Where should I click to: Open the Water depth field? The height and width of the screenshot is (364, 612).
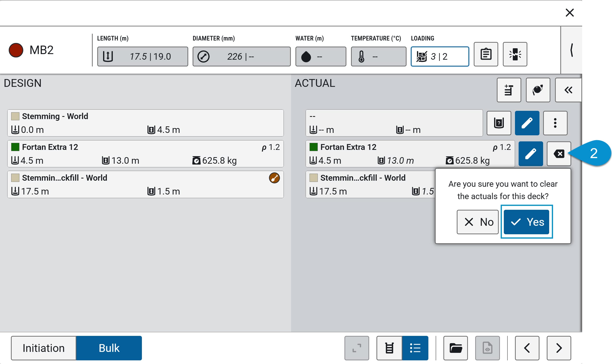tap(321, 57)
